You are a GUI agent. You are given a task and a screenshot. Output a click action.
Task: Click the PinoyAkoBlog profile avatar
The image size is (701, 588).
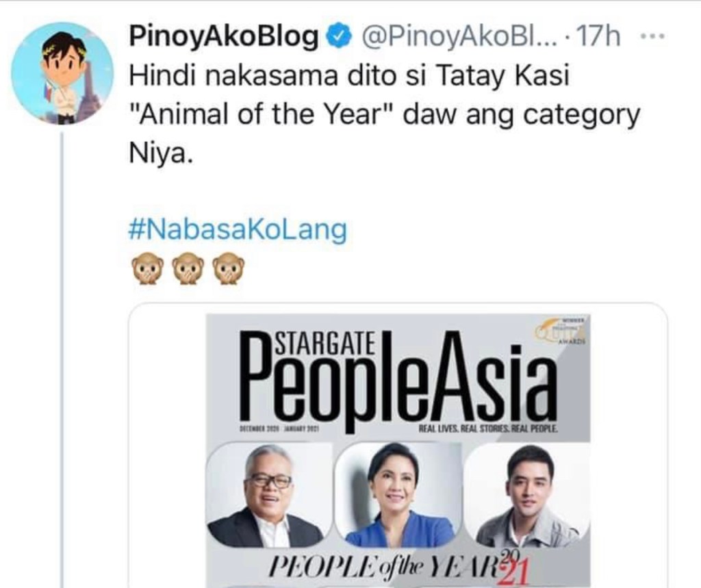62,73
